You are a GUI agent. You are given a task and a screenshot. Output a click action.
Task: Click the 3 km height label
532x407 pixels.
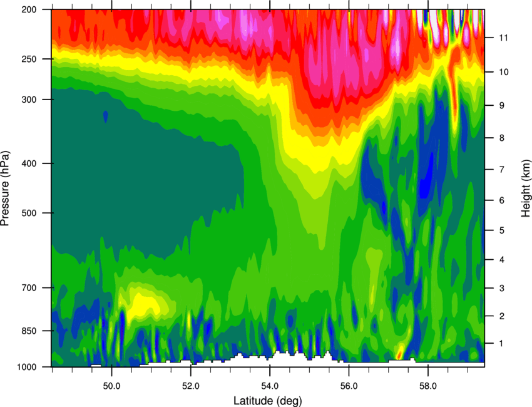pyautogui.click(x=502, y=288)
